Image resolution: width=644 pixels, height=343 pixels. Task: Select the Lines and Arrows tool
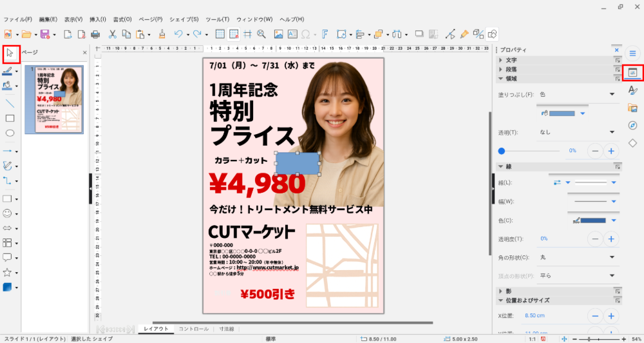click(x=7, y=152)
